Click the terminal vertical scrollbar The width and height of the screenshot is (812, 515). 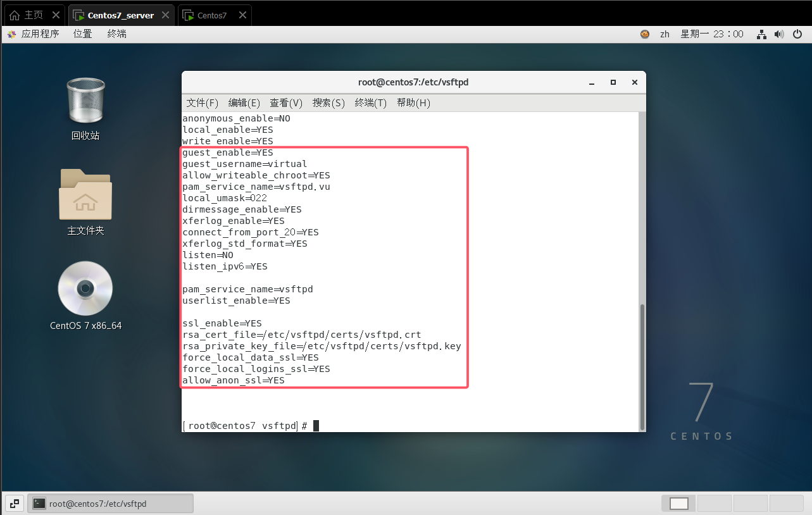(641, 366)
